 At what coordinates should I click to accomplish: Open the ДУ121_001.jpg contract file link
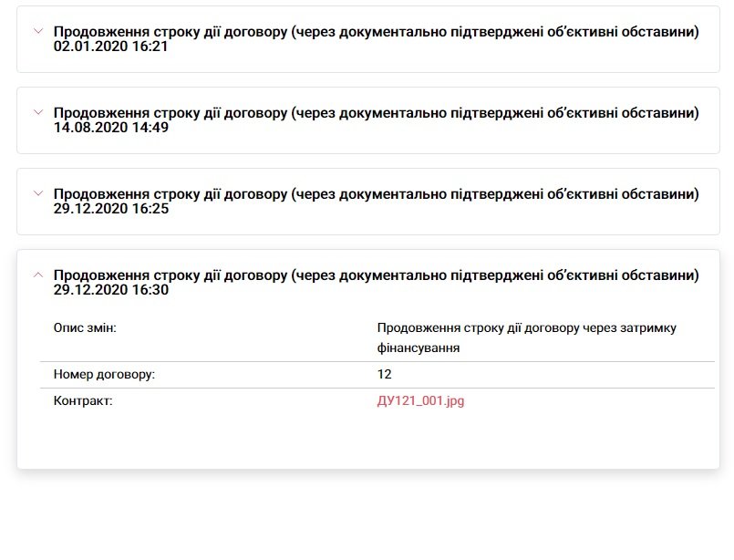pyautogui.click(x=420, y=400)
